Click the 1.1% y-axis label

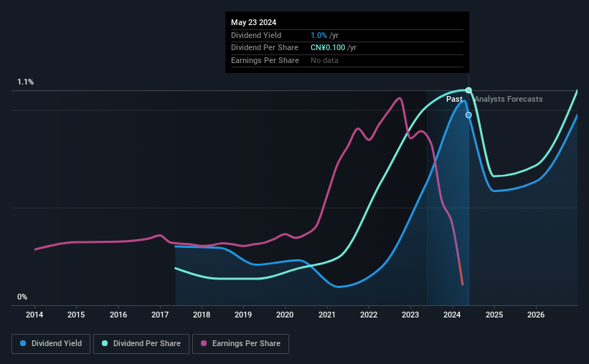pyautogui.click(x=26, y=82)
